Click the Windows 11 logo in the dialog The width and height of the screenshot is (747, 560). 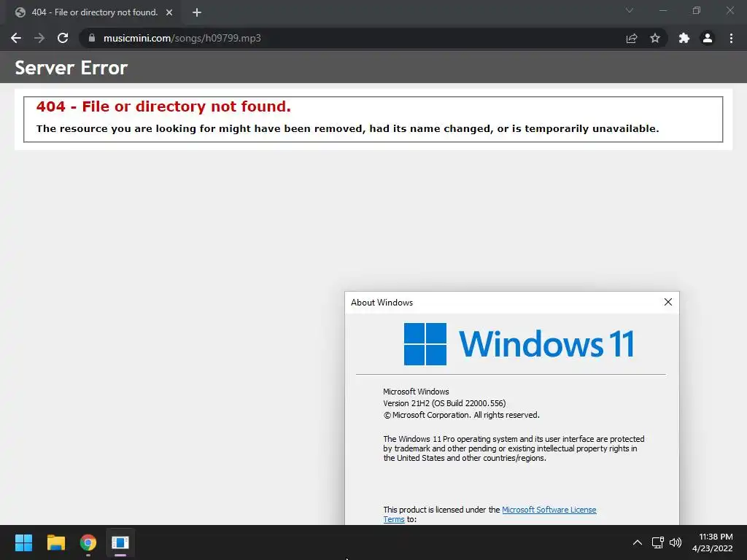pos(519,344)
